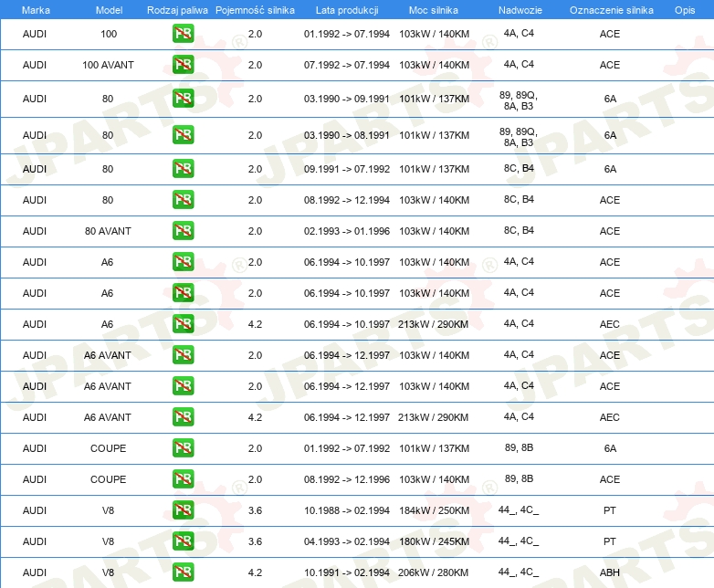Screen dimensions: 714x588
Task: Click the date range '09.1991 -> 07.1992'
Action: (x=347, y=169)
